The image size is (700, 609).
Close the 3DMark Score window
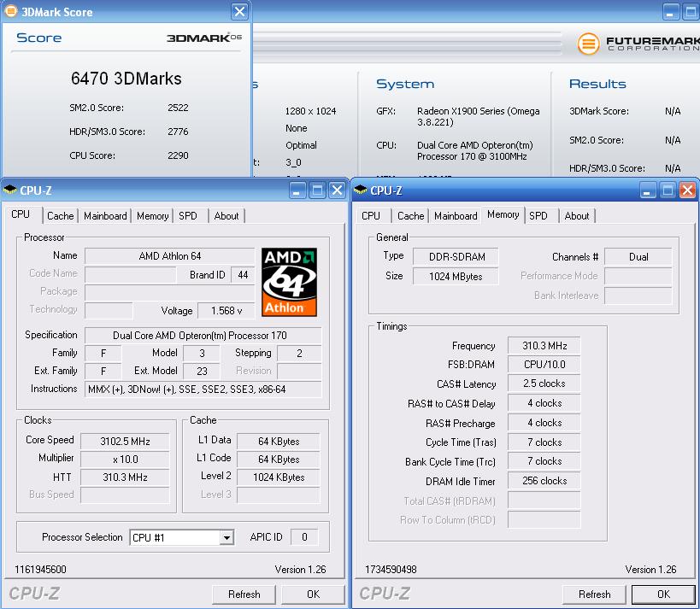tap(239, 11)
